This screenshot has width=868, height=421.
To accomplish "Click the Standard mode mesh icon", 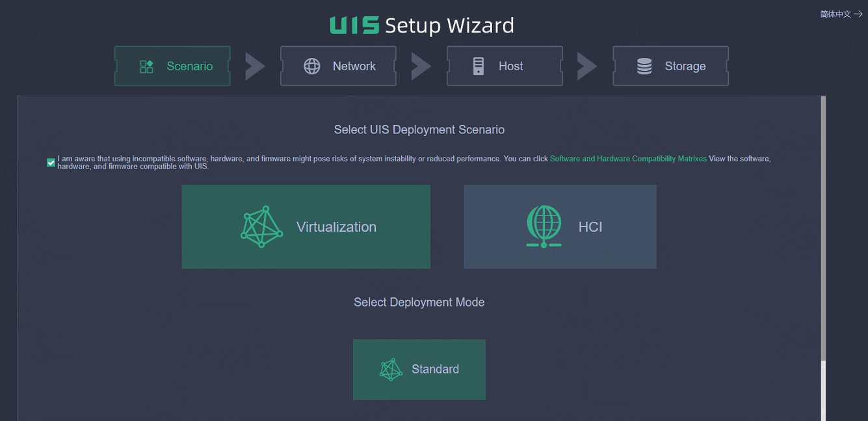I will point(391,370).
